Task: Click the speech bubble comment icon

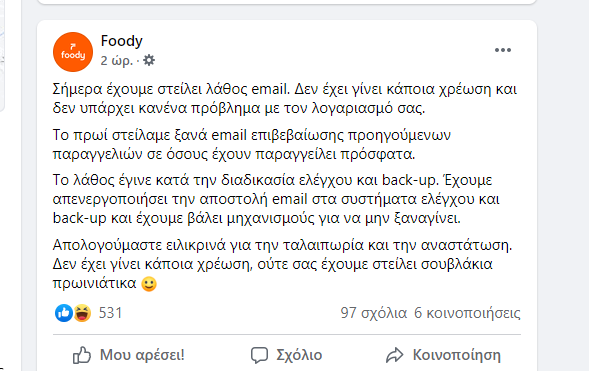Action: 259,355
